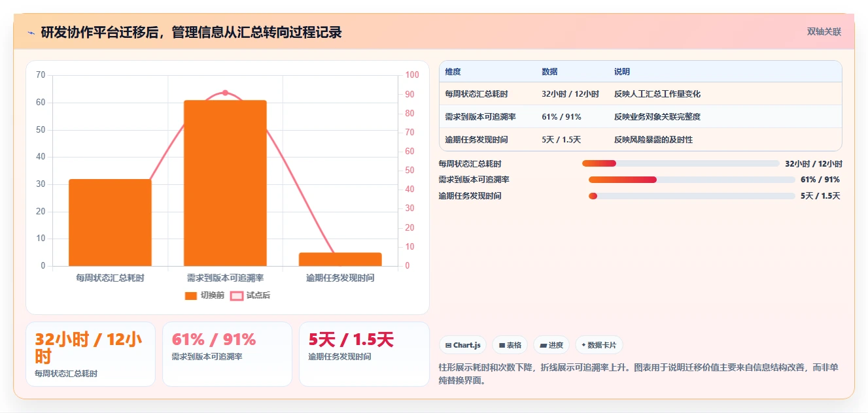Click the 每周状态汇总耗时 progress bar
The image size is (868, 413).
pos(680,163)
